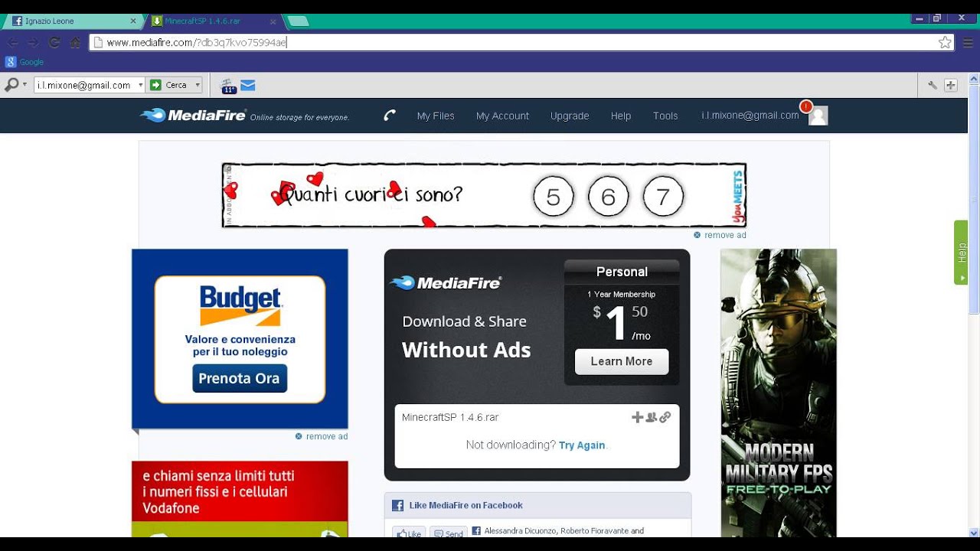
Task: Click the Facebook icon in Like MediaFire box
Action: pos(397,505)
